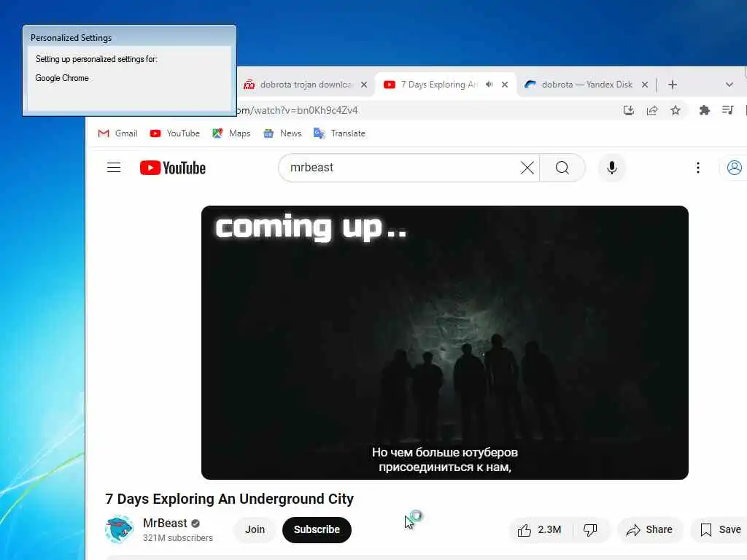Open the Gmail bookmark
The height and width of the screenshot is (560, 747).
pyautogui.click(x=117, y=133)
